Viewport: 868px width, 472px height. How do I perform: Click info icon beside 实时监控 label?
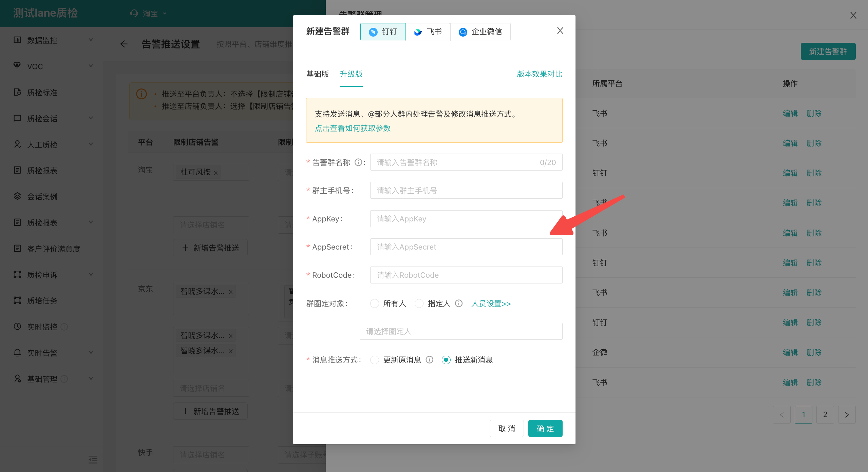[x=64, y=327]
